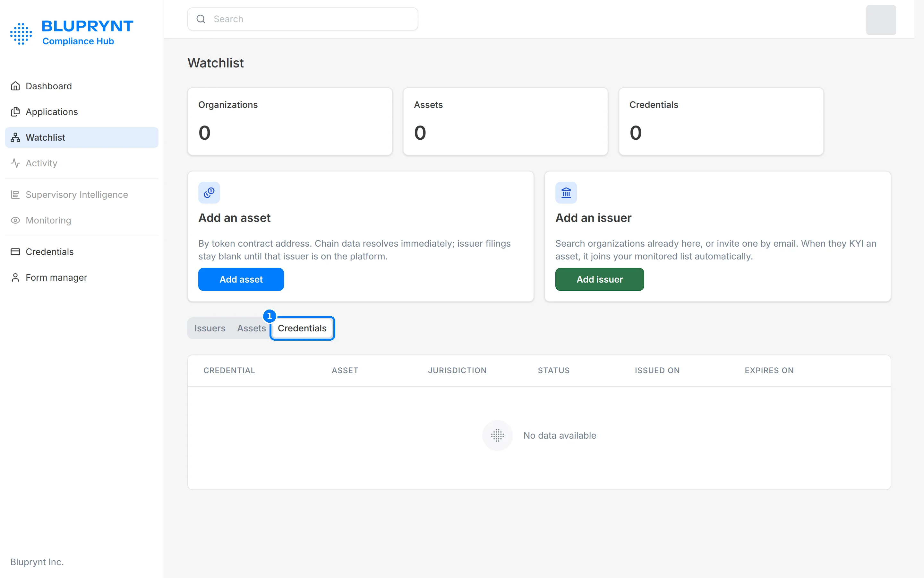Click the EXPIRES ON column header
924x578 pixels.
[x=769, y=370]
